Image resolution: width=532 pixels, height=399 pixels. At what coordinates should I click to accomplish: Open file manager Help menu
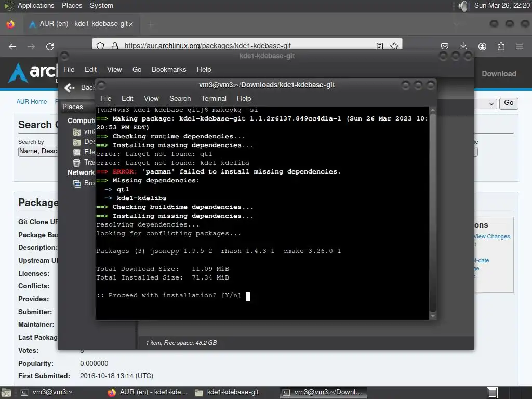coord(204,69)
